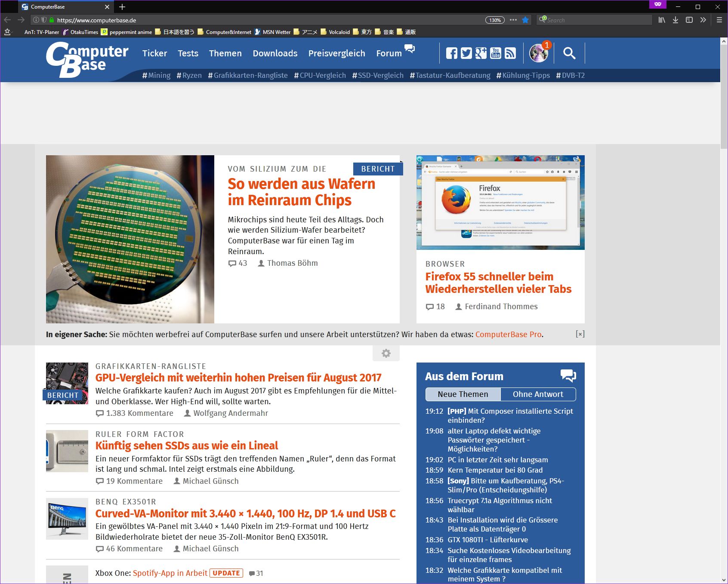
Task: Open the RSS feed icon
Action: 510,53
